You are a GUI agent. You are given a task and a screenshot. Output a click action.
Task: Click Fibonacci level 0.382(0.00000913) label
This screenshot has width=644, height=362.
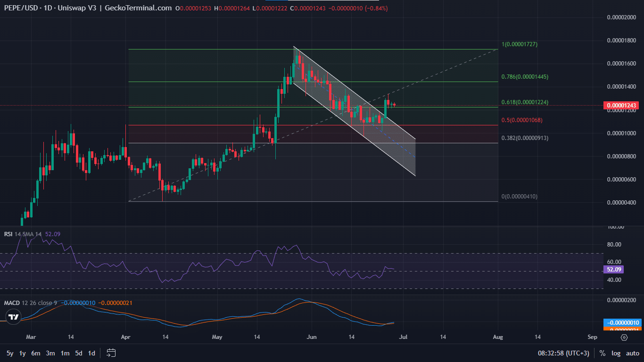[x=525, y=138]
